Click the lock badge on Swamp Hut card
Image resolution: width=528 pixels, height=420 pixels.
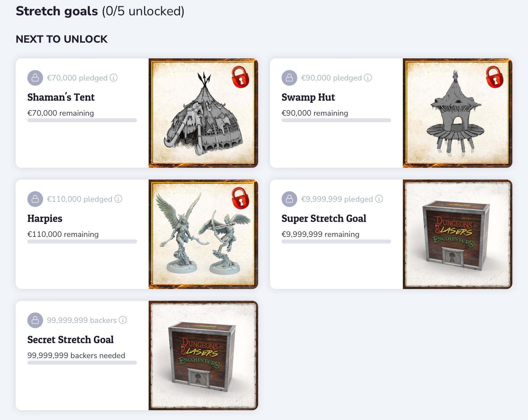(x=289, y=78)
